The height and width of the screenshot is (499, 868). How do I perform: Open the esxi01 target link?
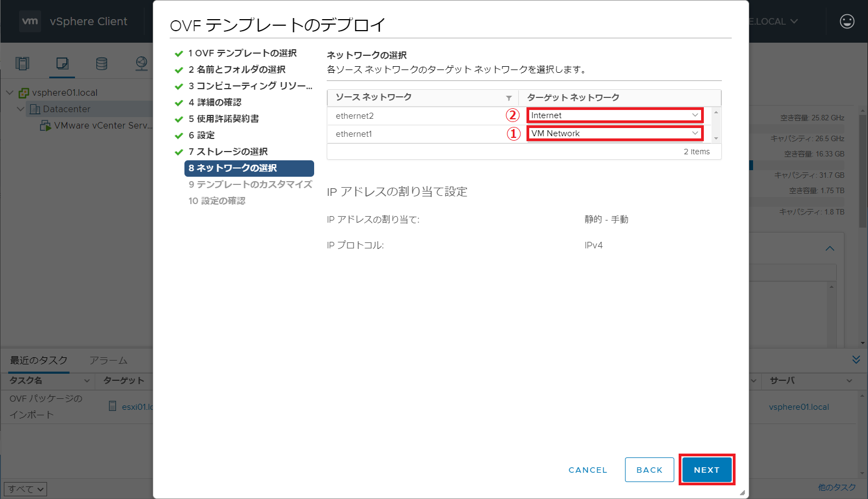(x=137, y=407)
